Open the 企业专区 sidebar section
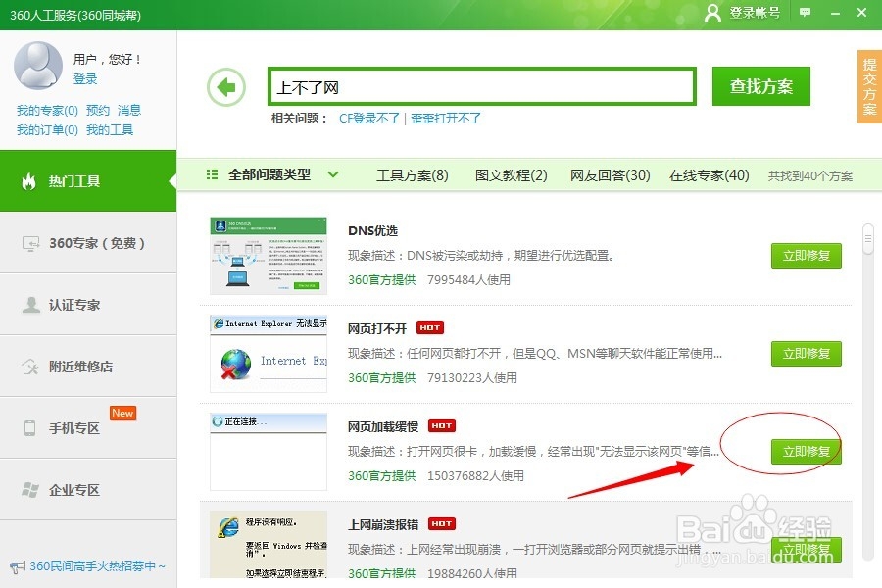This screenshot has width=882, height=588. click(x=88, y=490)
